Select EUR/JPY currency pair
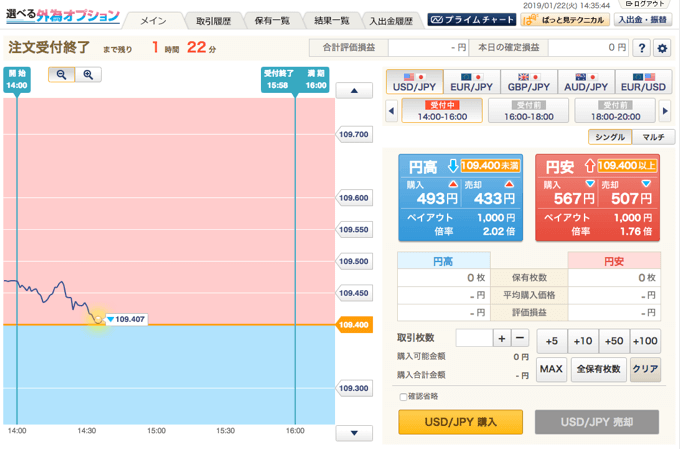680x449 pixels. [472, 82]
